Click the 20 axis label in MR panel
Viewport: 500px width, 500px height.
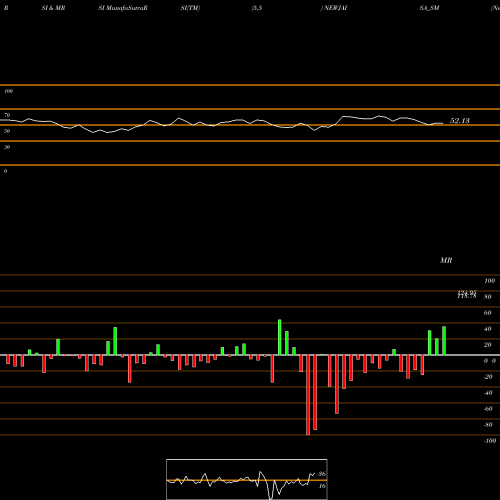(488, 345)
